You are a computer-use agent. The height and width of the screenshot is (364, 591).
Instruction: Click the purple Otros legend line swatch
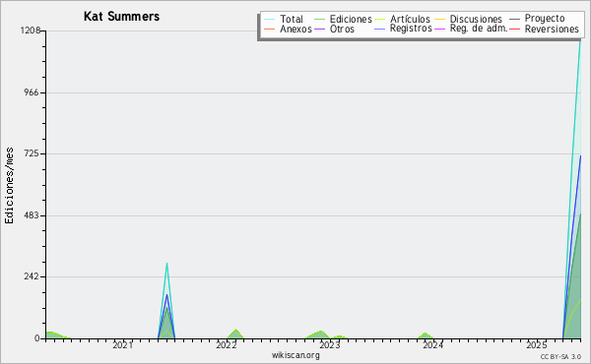(319, 29)
